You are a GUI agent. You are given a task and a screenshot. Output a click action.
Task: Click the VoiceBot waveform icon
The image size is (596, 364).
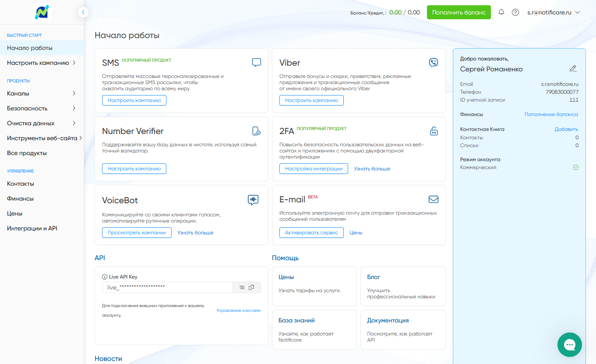click(253, 200)
